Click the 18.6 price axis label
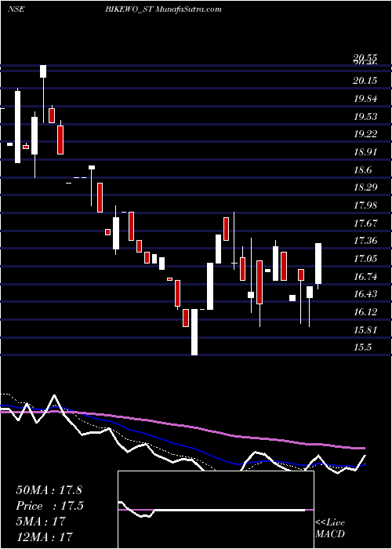 (x=362, y=170)
